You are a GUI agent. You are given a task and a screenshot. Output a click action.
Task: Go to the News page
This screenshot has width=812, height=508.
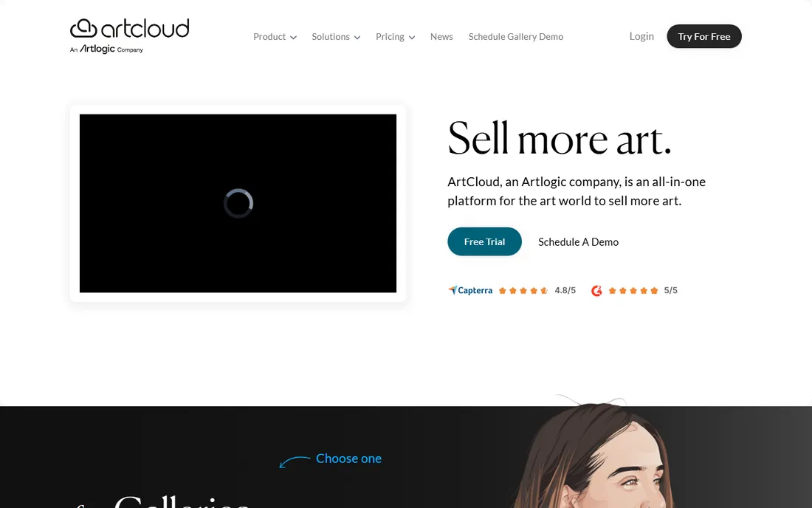pos(441,37)
